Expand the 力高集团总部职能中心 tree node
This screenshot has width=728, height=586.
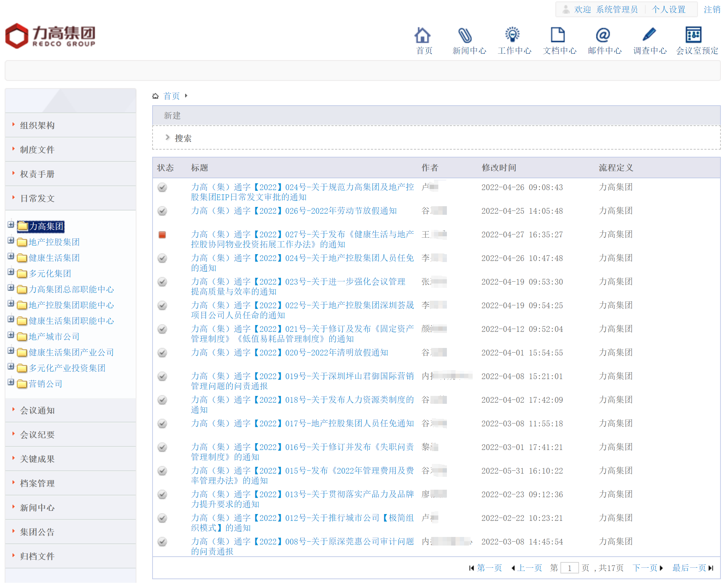click(x=11, y=287)
